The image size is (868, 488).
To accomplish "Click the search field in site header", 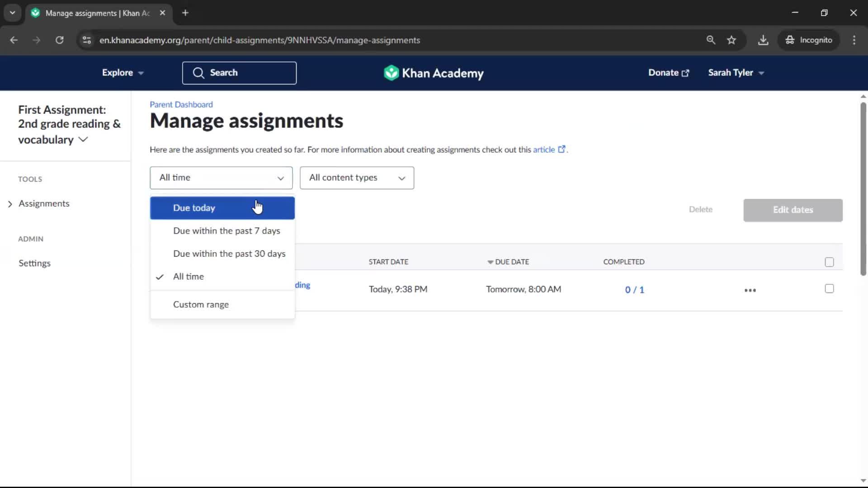I will [239, 73].
